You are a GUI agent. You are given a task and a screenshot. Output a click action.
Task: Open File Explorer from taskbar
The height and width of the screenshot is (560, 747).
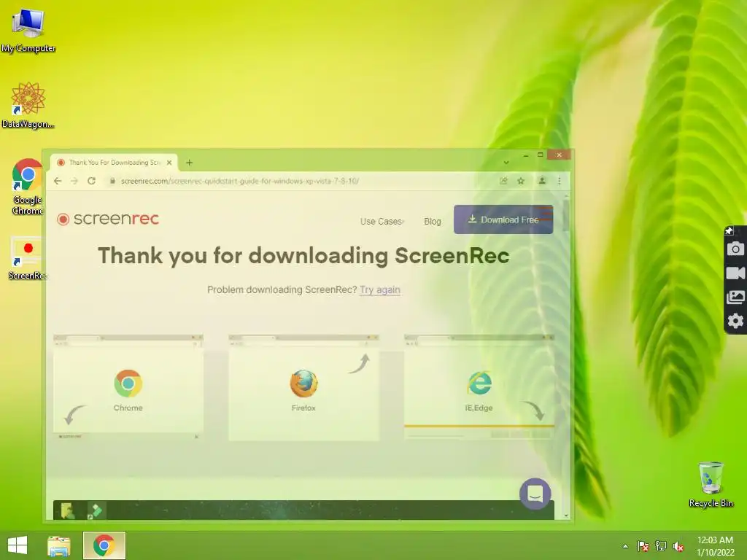pos(59,545)
